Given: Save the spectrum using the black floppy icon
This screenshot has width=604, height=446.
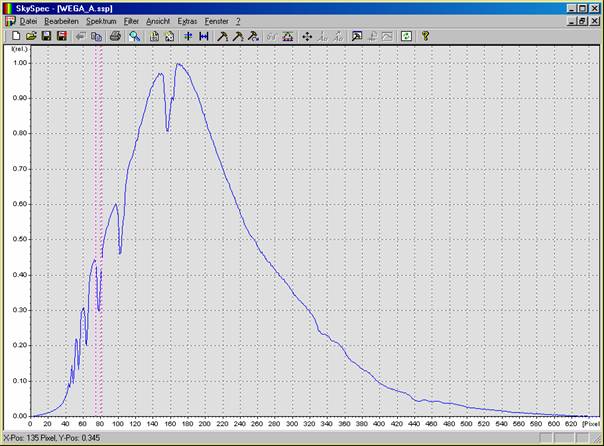Looking at the screenshot, I should pyautogui.click(x=46, y=36).
